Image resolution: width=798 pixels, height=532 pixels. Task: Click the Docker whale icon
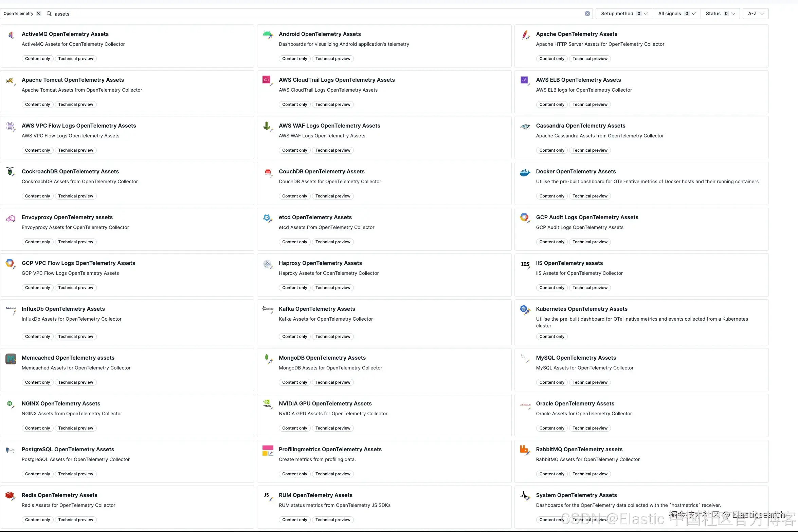[x=525, y=173]
